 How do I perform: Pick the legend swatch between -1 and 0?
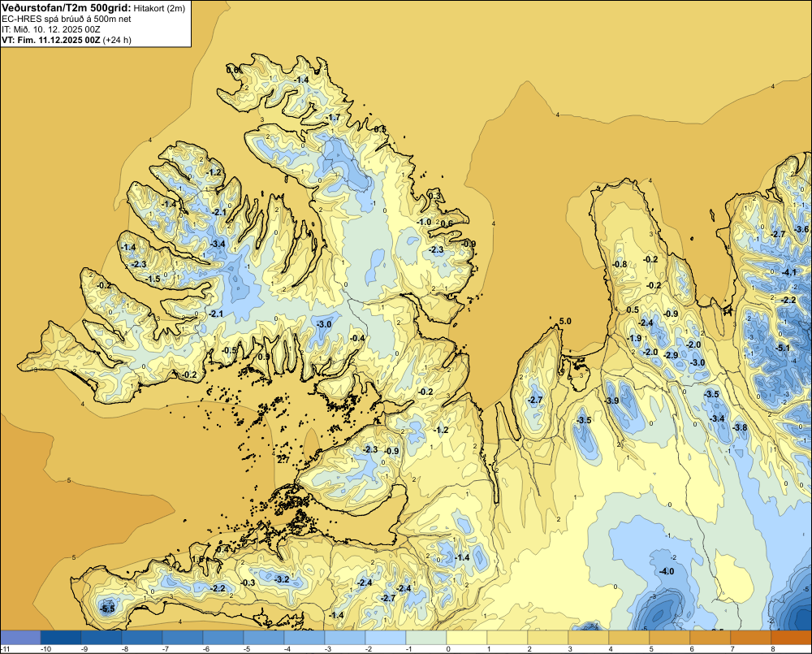[426, 638]
